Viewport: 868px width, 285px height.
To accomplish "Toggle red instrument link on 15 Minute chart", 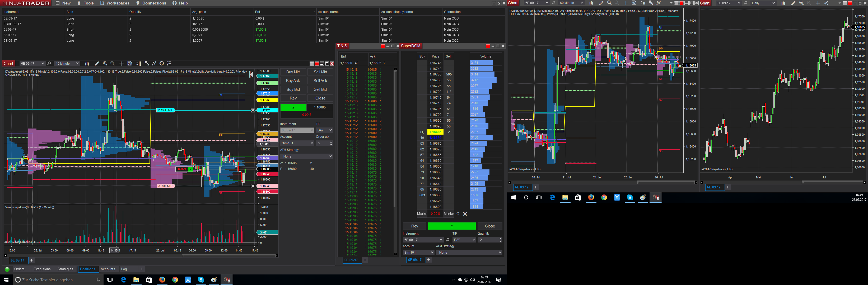I will coord(316,64).
